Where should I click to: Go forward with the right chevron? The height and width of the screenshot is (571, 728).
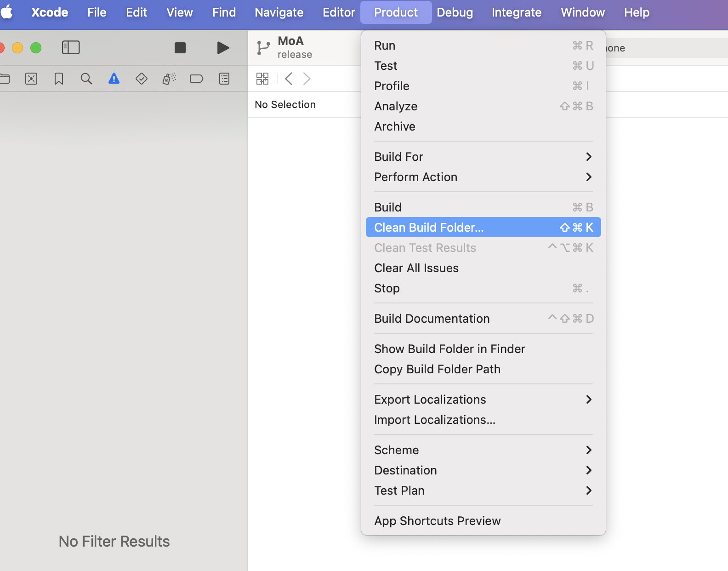(307, 79)
